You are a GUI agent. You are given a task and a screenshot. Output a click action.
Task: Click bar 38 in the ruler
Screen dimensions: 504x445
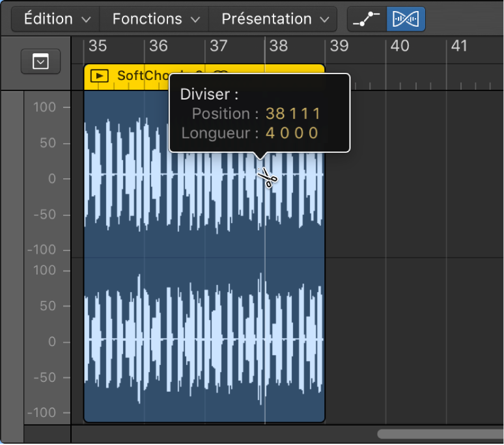(x=278, y=46)
